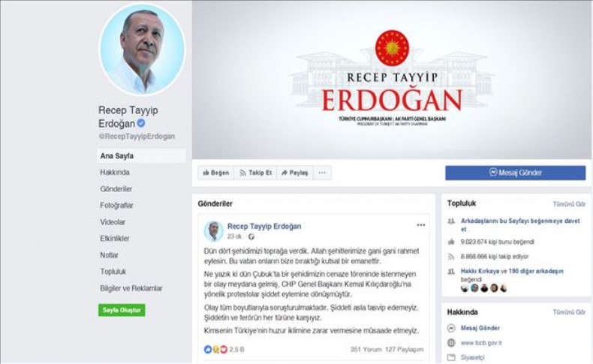593x364 pixels.
Task: Open the large profile picture
Action: coord(142,50)
